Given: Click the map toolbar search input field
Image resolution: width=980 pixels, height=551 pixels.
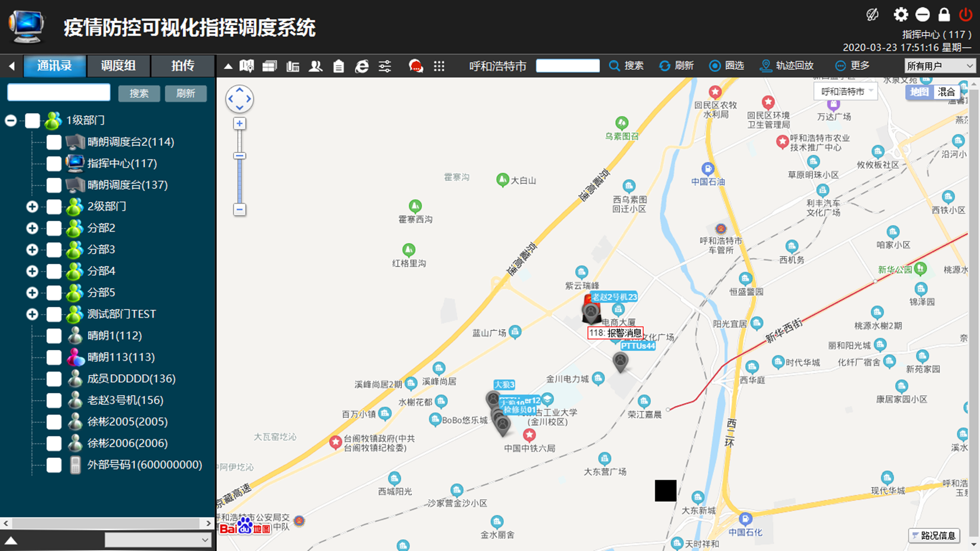Looking at the screenshot, I should click(x=568, y=66).
